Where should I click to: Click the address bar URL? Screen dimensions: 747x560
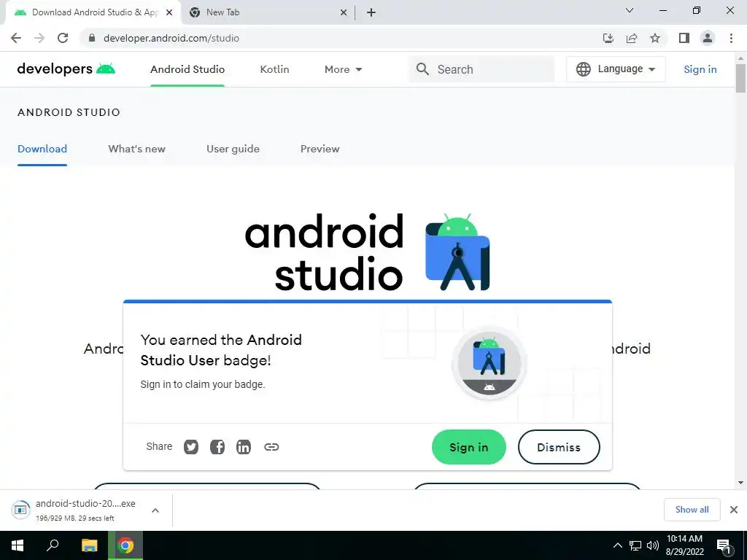pyautogui.click(x=171, y=38)
